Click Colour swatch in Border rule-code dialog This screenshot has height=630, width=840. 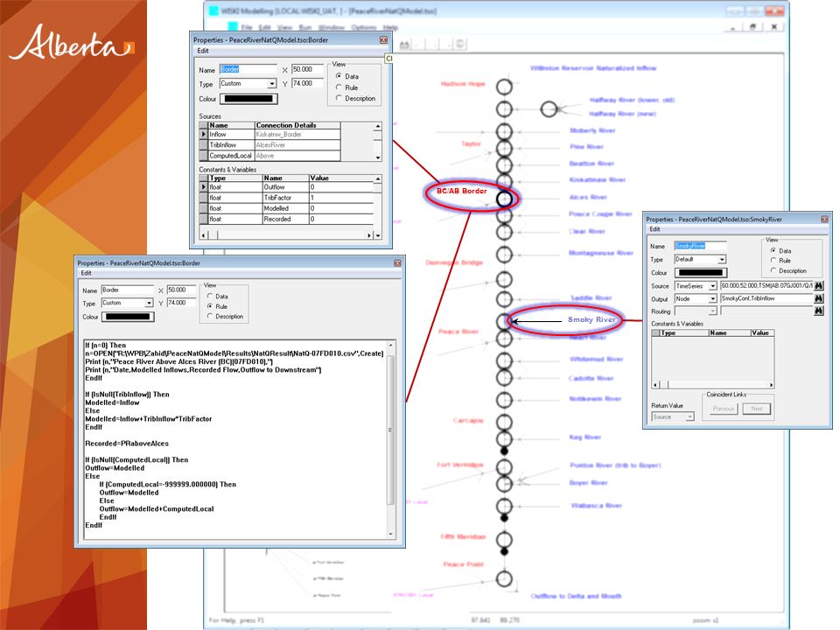click(128, 317)
